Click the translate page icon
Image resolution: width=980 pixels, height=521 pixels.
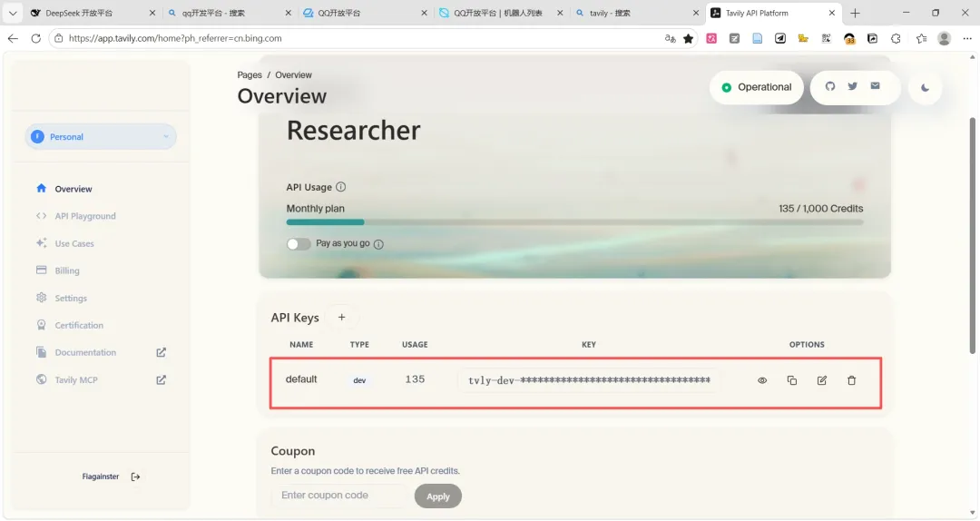pyautogui.click(x=670, y=38)
